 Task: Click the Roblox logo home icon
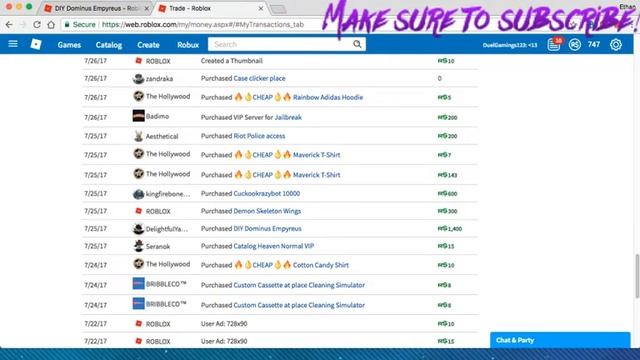[36, 44]
